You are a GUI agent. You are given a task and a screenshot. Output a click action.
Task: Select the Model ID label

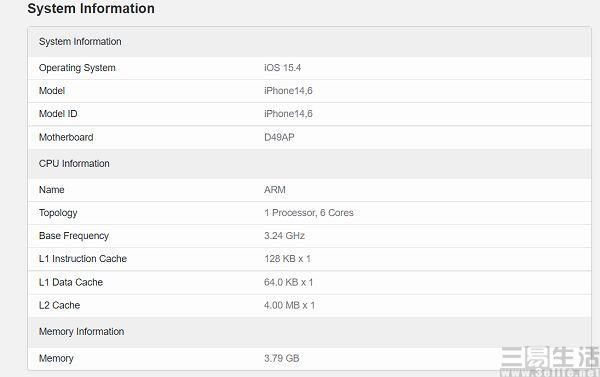[x=58, y=114]
